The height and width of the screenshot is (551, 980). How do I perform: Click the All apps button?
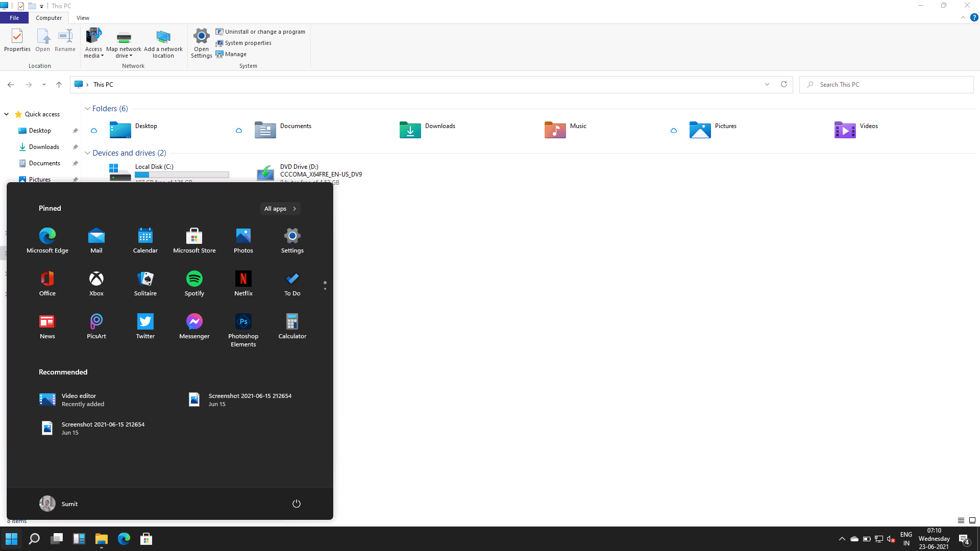click(x=280, y=209)
